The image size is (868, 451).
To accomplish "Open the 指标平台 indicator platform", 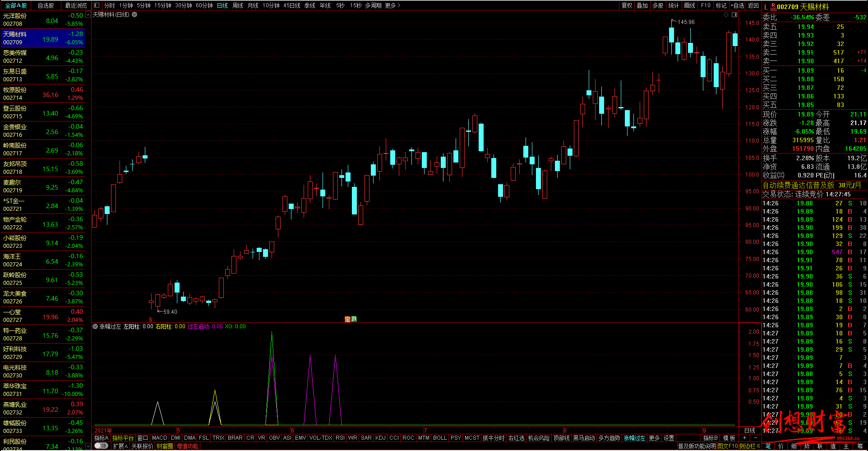I will click(123, 438).
